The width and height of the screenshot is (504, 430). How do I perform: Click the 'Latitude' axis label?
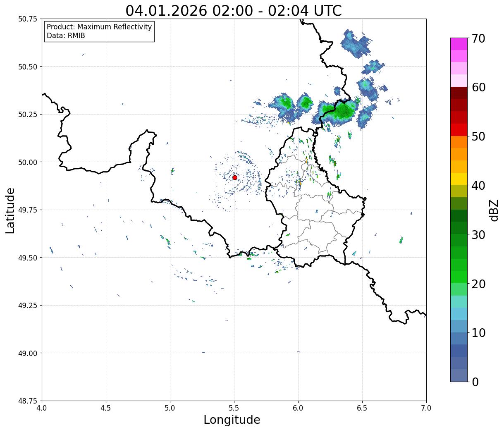point(10,210)
